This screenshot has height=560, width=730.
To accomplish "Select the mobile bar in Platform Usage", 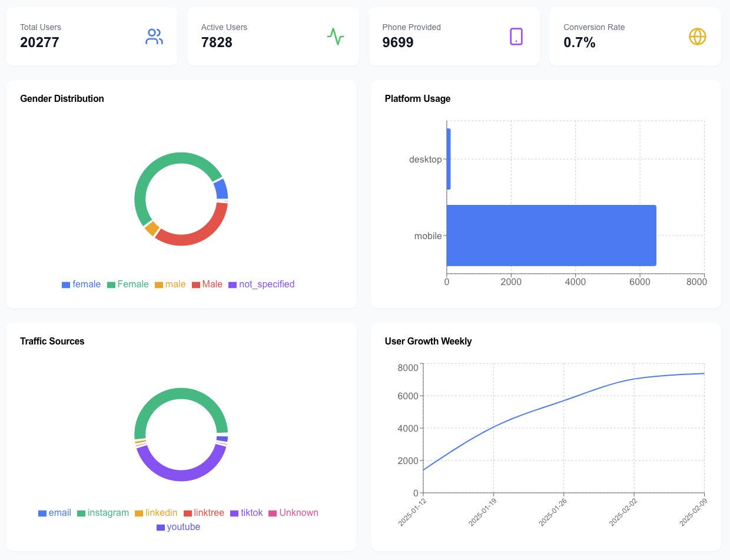I will pos(552,235).
